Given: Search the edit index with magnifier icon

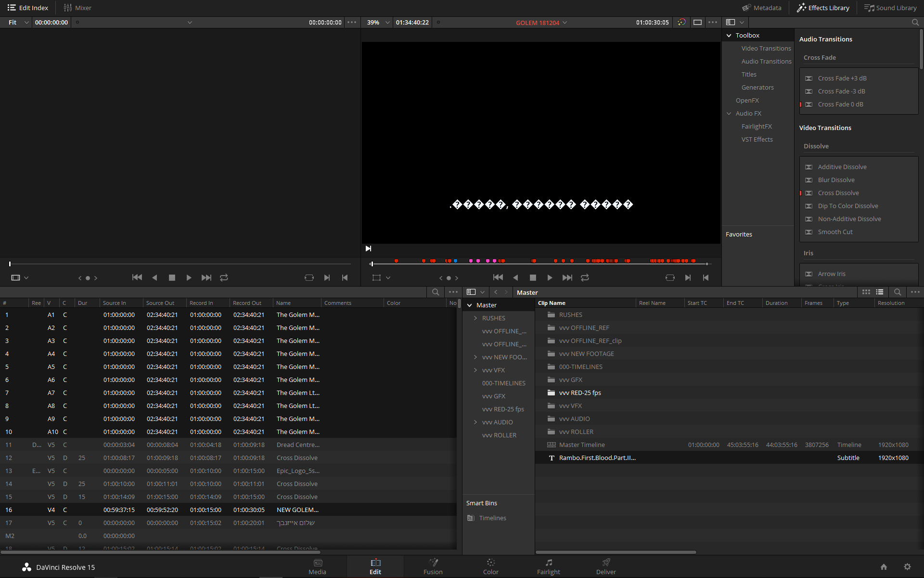Looking at the screenshot, I should (x=436, y=292).
